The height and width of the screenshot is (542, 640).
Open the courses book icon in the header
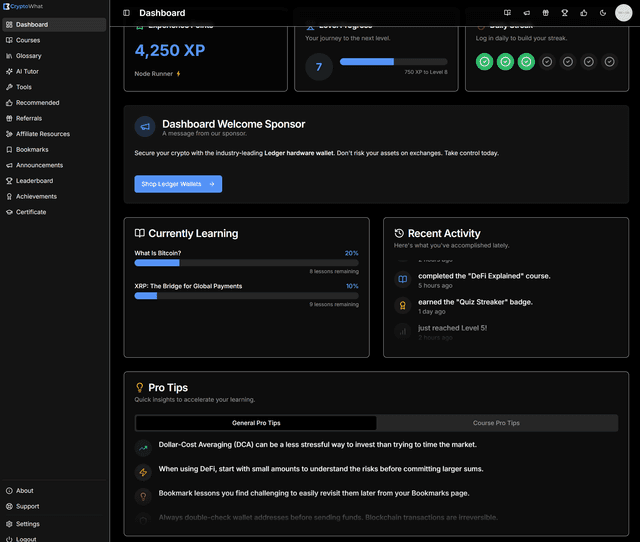tap(507, 13)
